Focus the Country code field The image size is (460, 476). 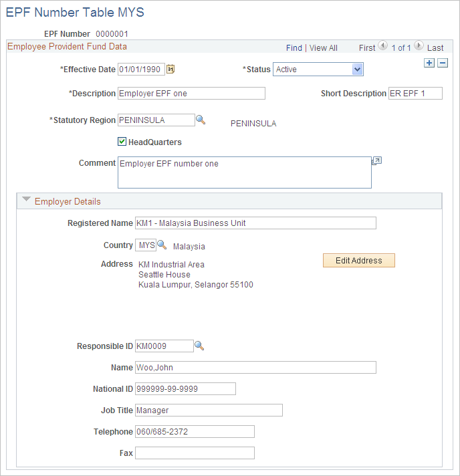click(146, 245)
